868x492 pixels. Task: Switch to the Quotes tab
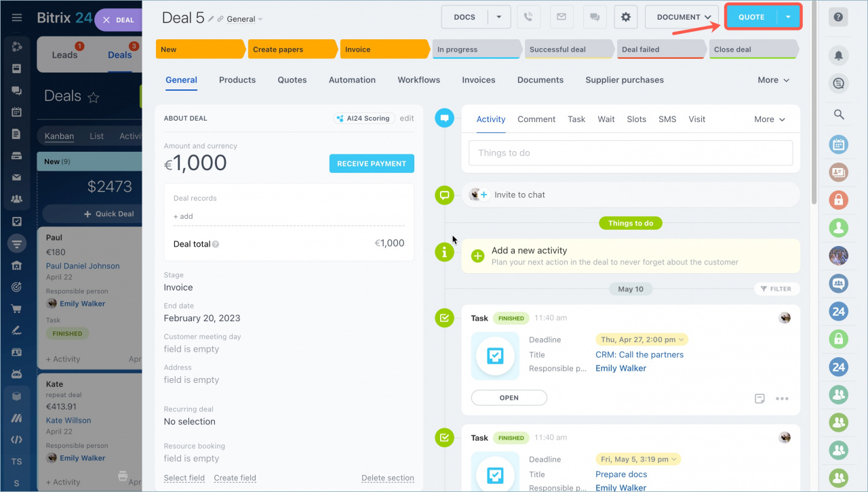[292, 80]
